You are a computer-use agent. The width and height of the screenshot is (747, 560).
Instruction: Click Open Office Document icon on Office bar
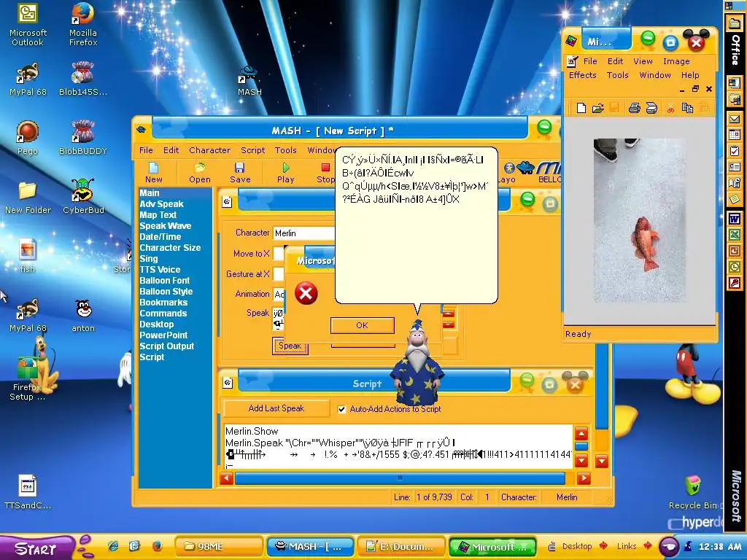coord(734,99)
